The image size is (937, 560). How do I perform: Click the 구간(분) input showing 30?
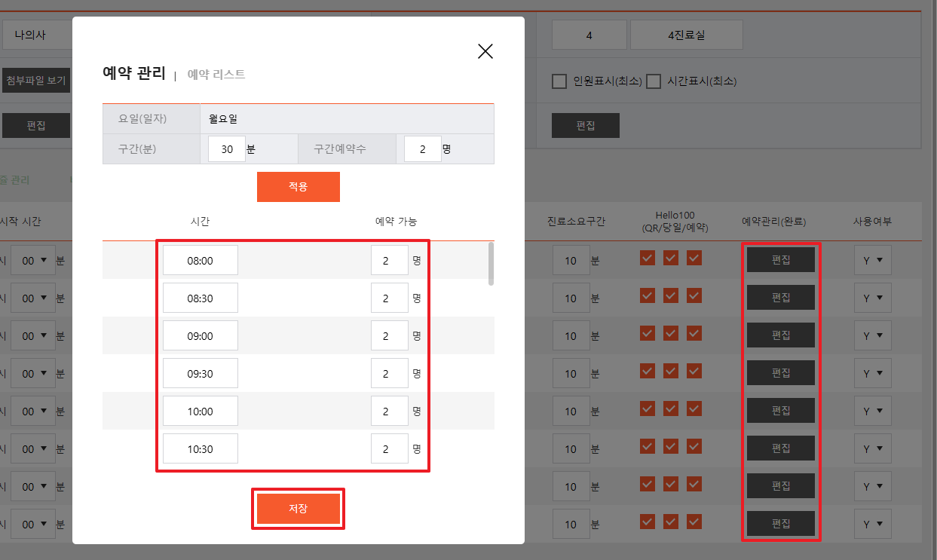(227, 149)
